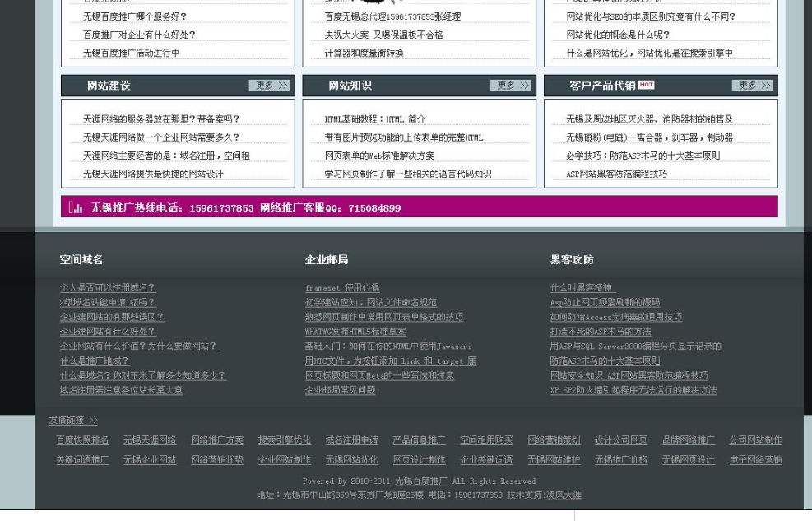
Task: Click 黑客攻防 footer column heading
Action: coord(573,259)
